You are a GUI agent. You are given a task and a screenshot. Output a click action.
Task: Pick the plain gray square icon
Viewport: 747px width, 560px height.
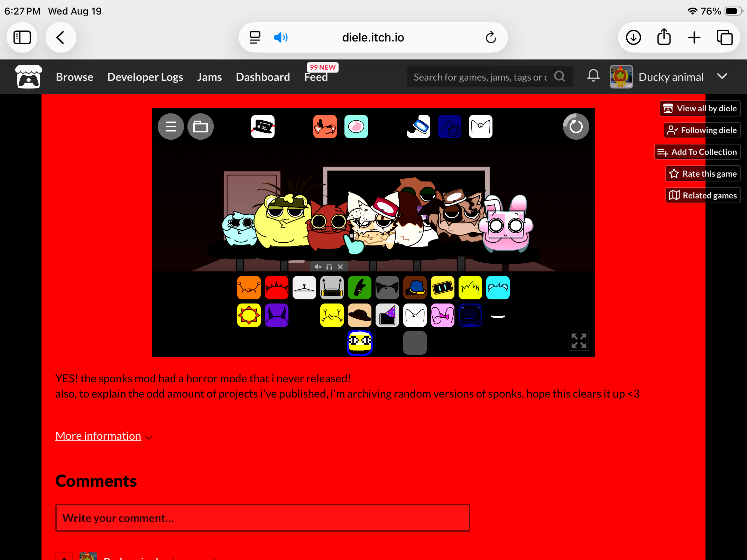pos(415,343)
